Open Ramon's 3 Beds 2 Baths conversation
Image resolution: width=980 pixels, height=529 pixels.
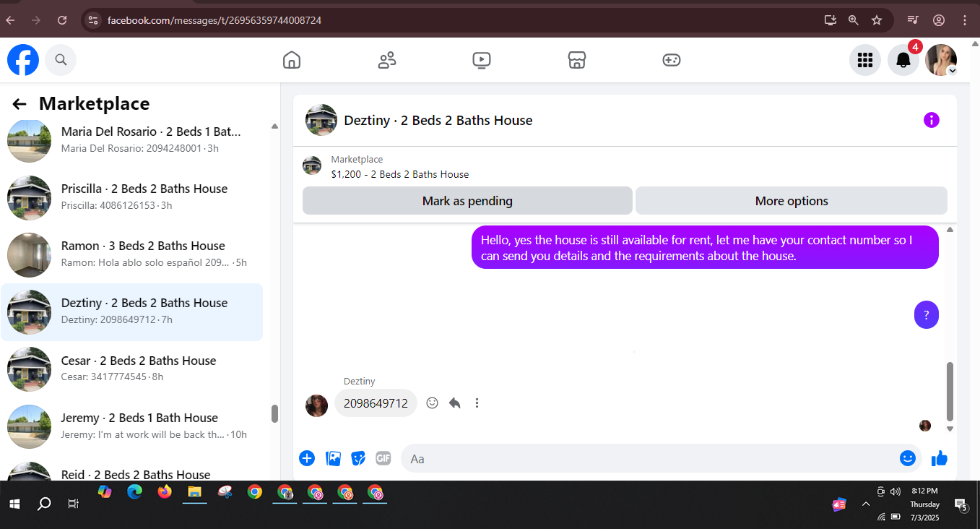[x=131, y=254]
